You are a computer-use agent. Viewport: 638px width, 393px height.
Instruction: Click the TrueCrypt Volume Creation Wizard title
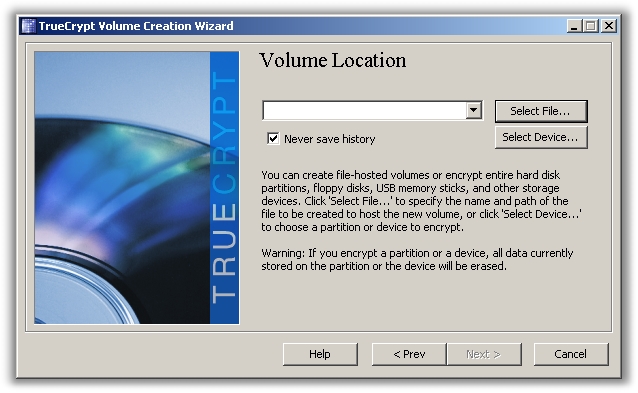click(136, 26)
